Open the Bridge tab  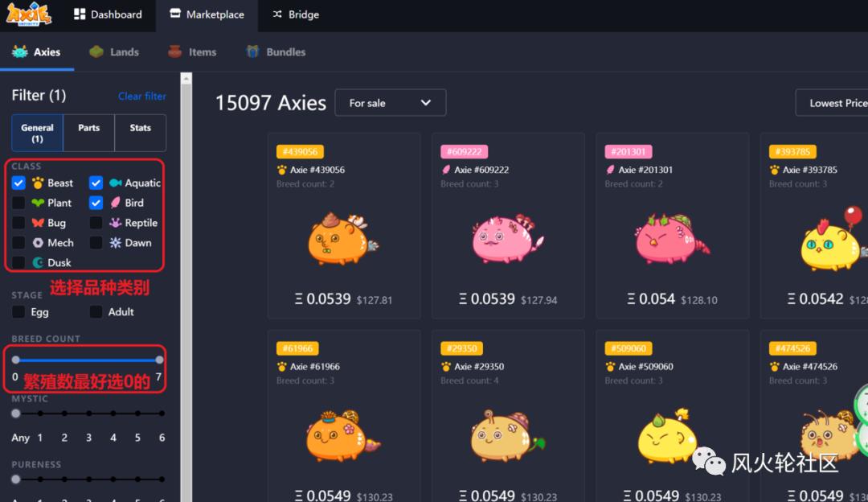(296, 14)
